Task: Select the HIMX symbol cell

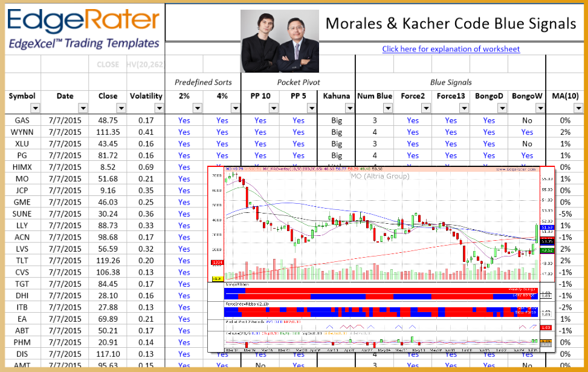Action: coord(22,167)
